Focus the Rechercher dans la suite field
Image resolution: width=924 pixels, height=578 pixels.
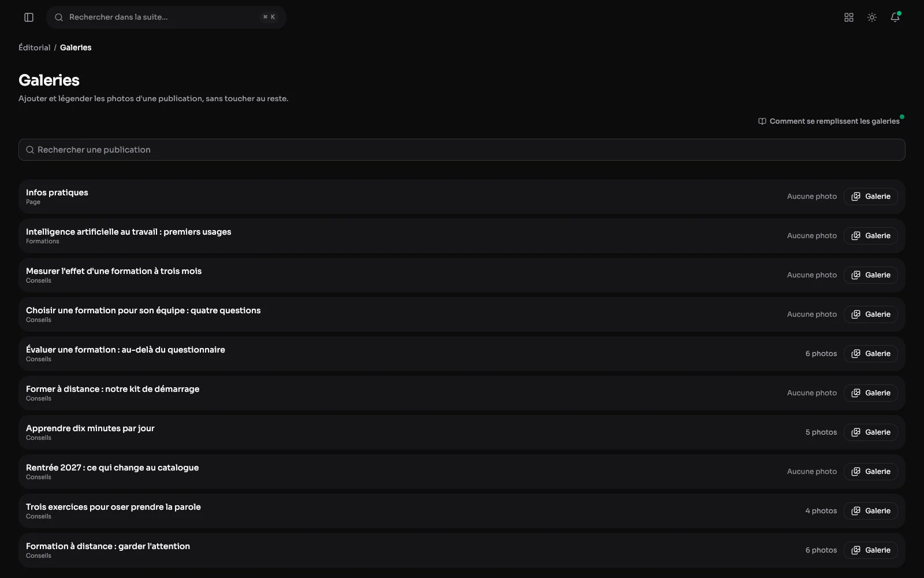click(166, 17)
